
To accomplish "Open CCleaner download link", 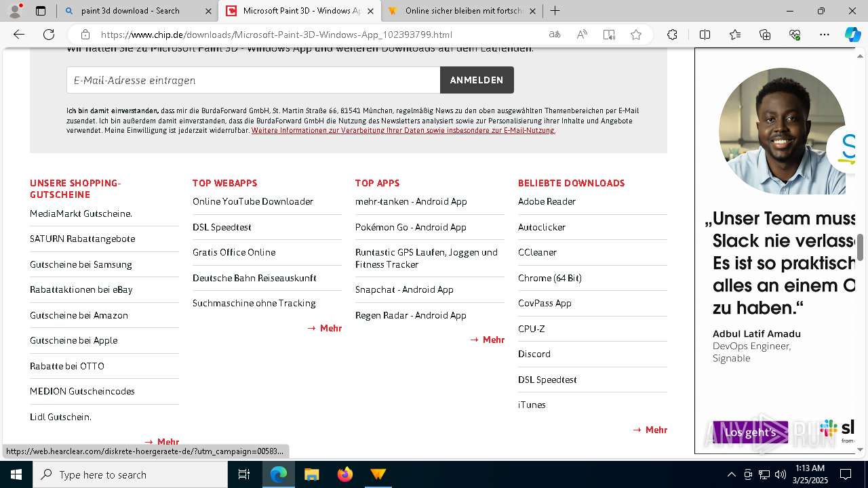I will (537, 252).
